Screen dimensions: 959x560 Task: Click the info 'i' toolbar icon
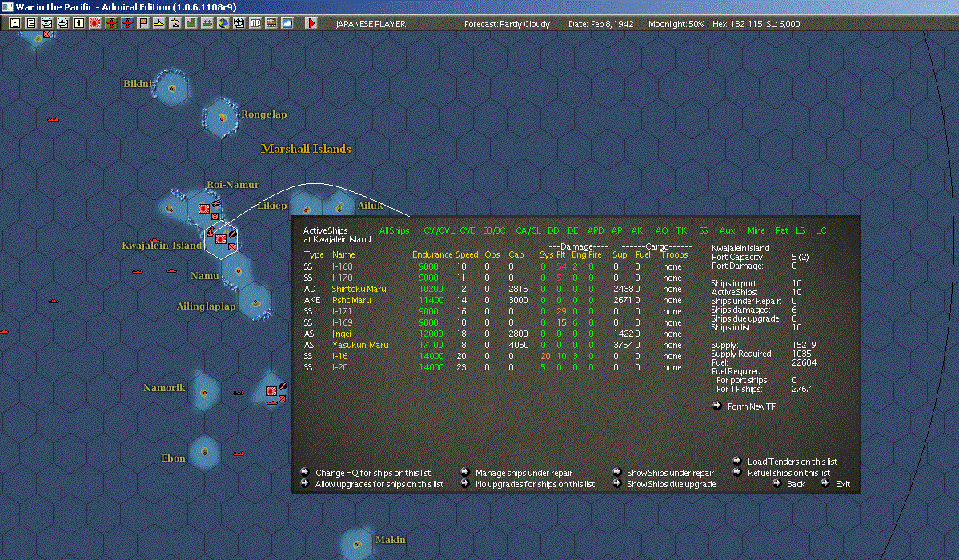tap(79, 23)
